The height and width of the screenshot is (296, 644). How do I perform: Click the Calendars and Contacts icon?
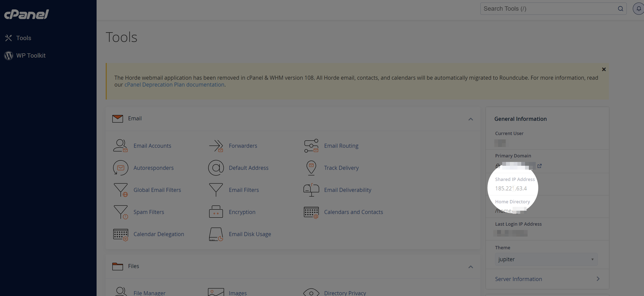click(311, 212)
